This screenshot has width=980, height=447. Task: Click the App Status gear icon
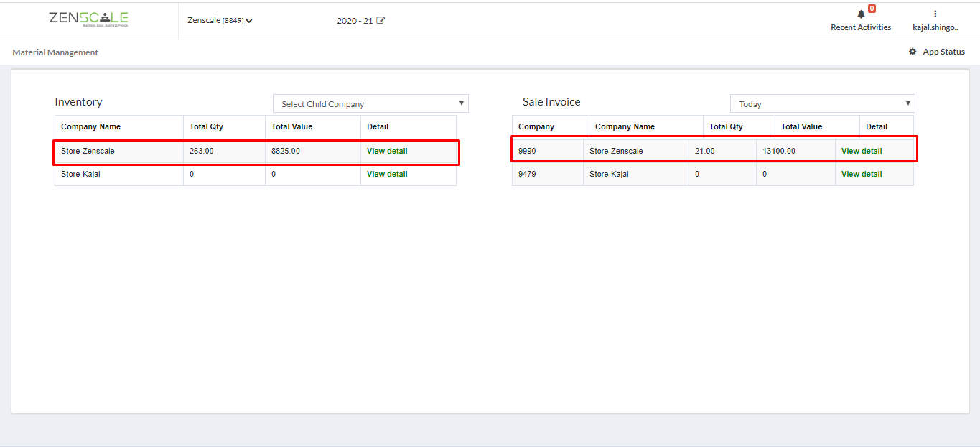coord(913,52)
